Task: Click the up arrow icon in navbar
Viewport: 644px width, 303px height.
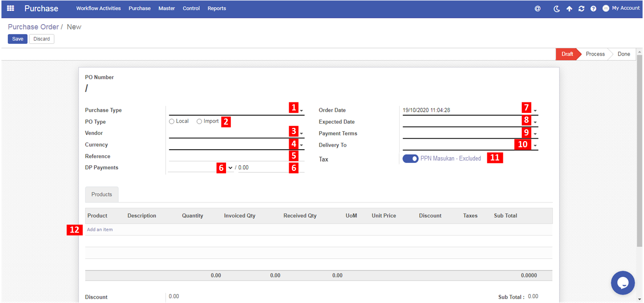Action: [x=569, y=8]
